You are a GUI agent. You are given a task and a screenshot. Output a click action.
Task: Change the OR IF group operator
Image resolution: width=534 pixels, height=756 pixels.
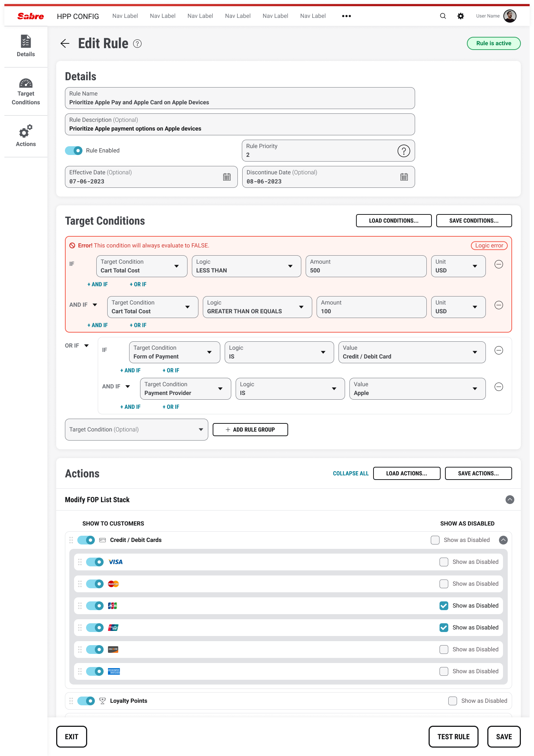[x=77, y=346]
